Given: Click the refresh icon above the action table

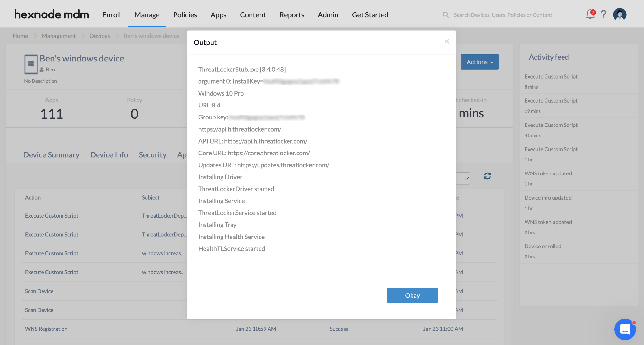Looking at the screenshot, I should pos(488,176).
